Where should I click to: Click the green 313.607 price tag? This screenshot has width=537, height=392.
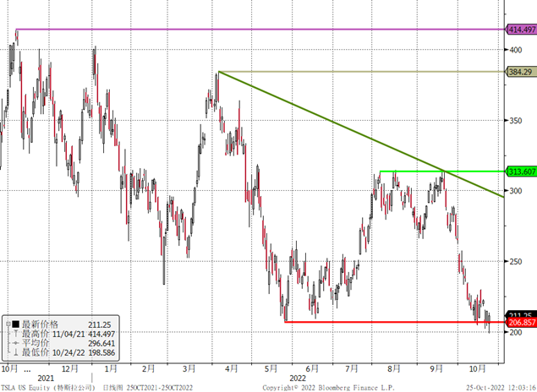pos(521,171)
